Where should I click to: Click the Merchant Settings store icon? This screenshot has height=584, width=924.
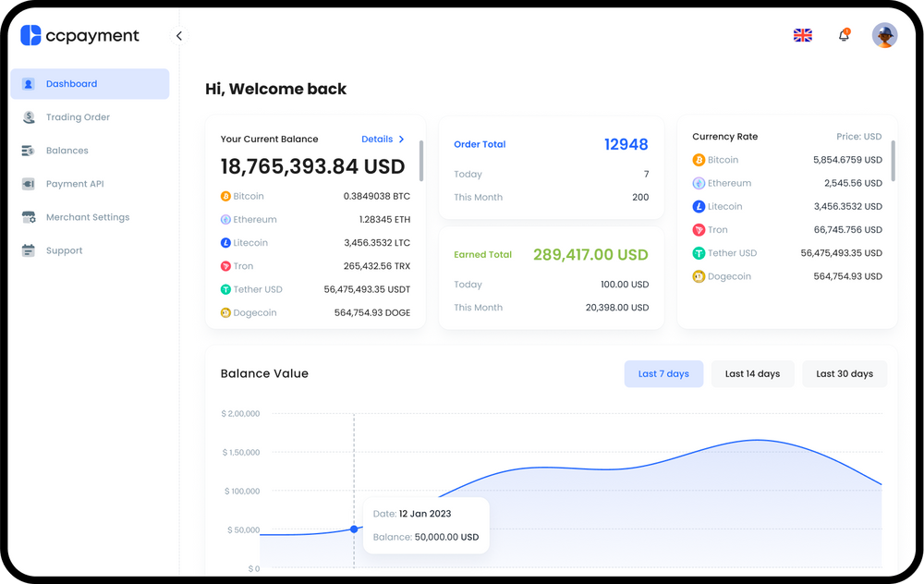pyautogui.click(x=29, y=217)
